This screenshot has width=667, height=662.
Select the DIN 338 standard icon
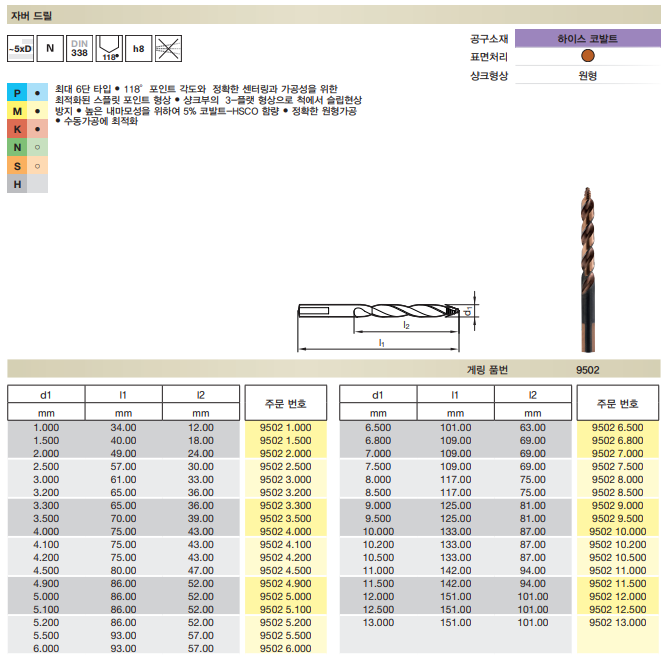coord(80,47)
